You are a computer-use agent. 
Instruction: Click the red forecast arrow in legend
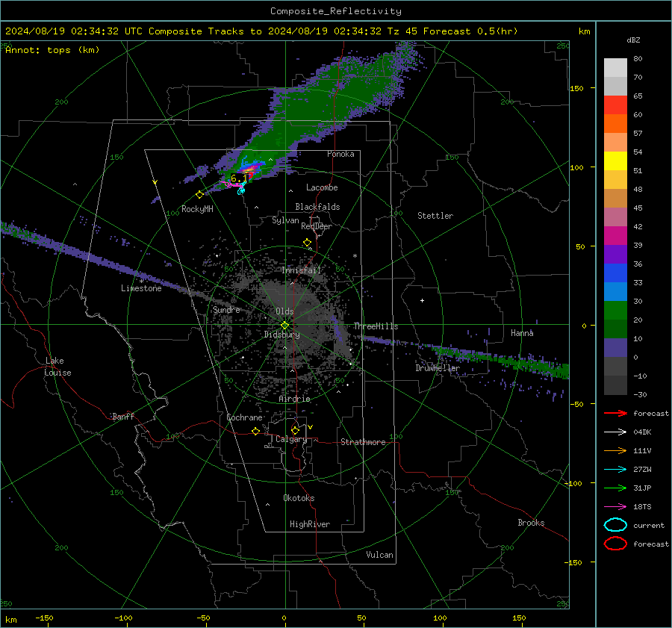click(x=615, y=413)
